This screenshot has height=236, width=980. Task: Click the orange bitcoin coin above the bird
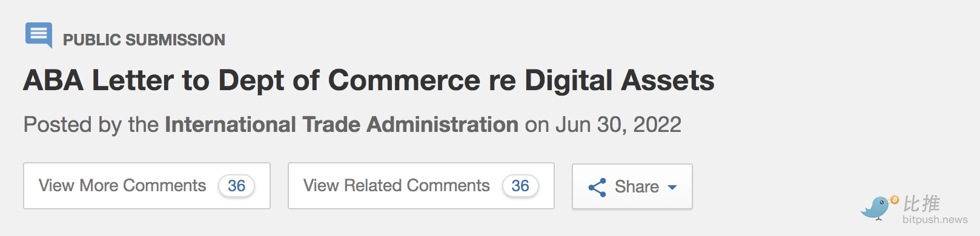(895, 200)
